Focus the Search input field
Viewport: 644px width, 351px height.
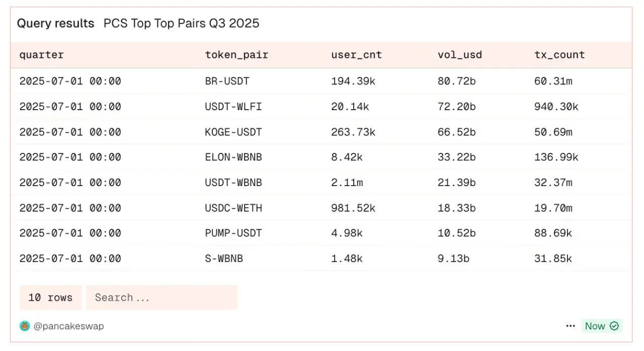point(161,297)
